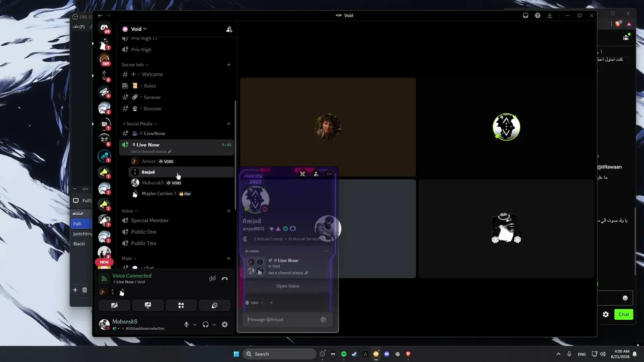Open Steam from the taskbar

355,354
